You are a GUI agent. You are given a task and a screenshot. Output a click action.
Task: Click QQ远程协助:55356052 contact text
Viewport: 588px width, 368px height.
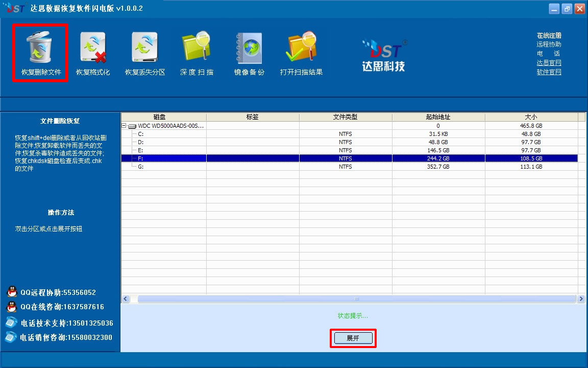[x=58, y=292]
